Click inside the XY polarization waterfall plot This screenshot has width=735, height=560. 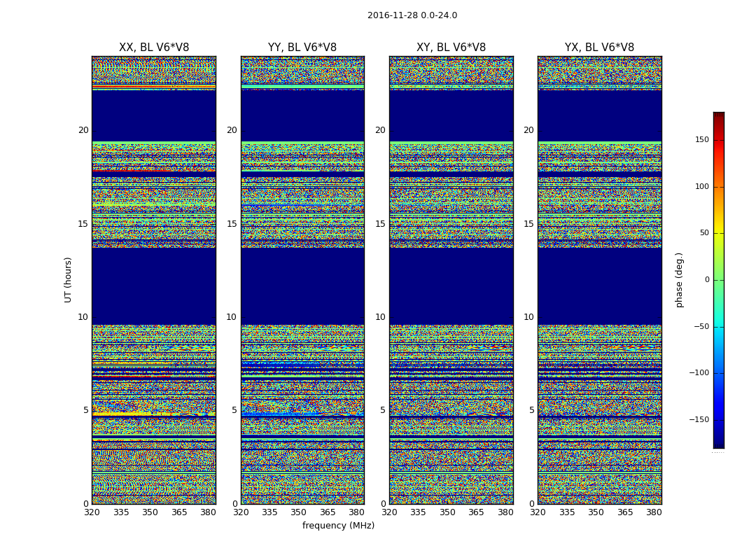click(x=451, y=280)
